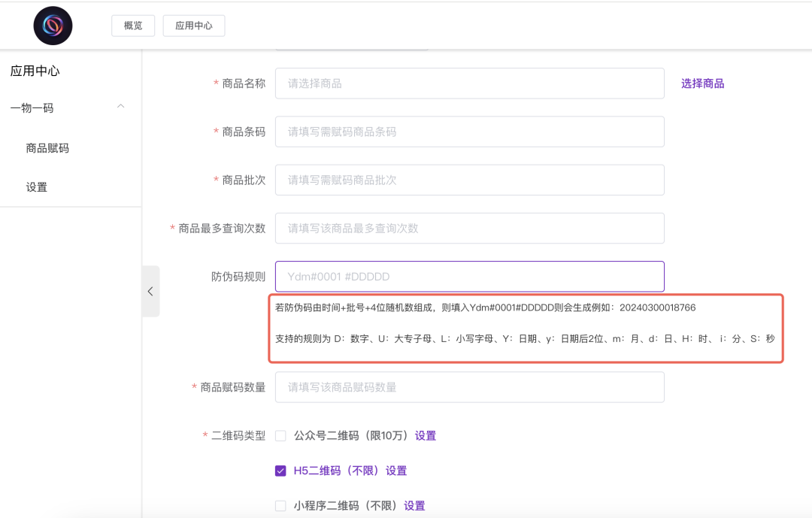Click the 商品批次 input field
This screenshot has width=812, height=518.
coord(469,180)
